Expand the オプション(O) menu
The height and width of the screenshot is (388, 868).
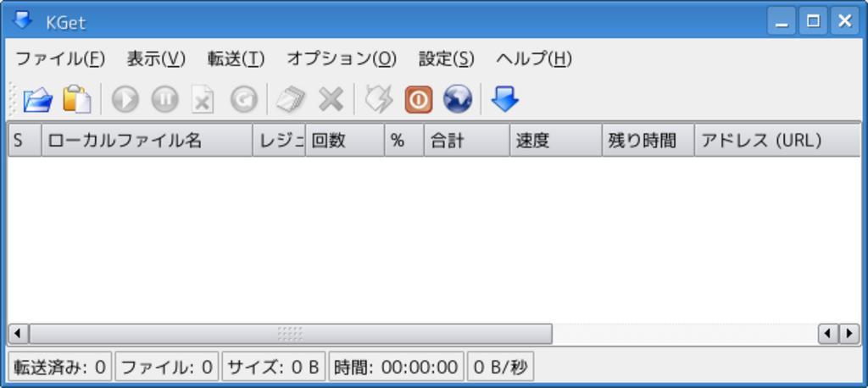coord(342,58)
